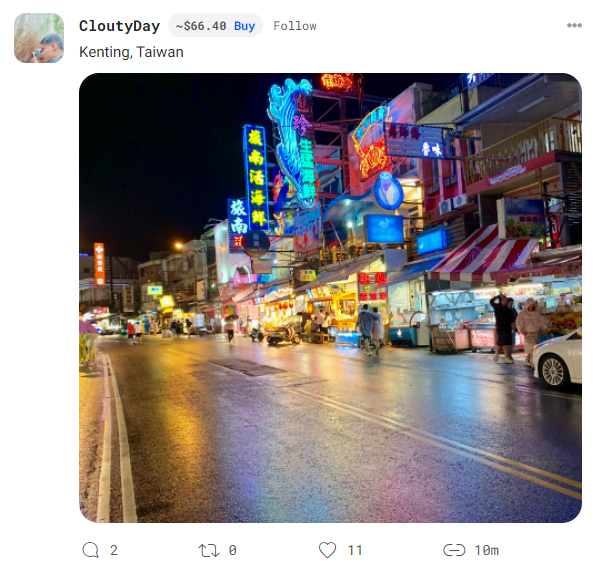
Task: Buy CloutyDay's creator coin
Action: click(244, 26)
